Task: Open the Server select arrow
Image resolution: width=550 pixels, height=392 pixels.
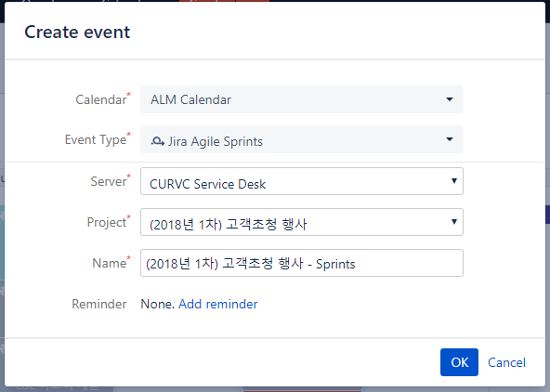Action: (454, 181)
